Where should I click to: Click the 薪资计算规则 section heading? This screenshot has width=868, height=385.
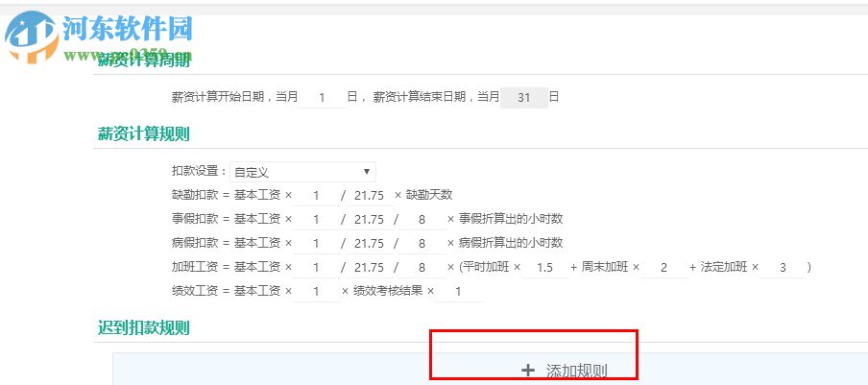click(x=144, y=133)
